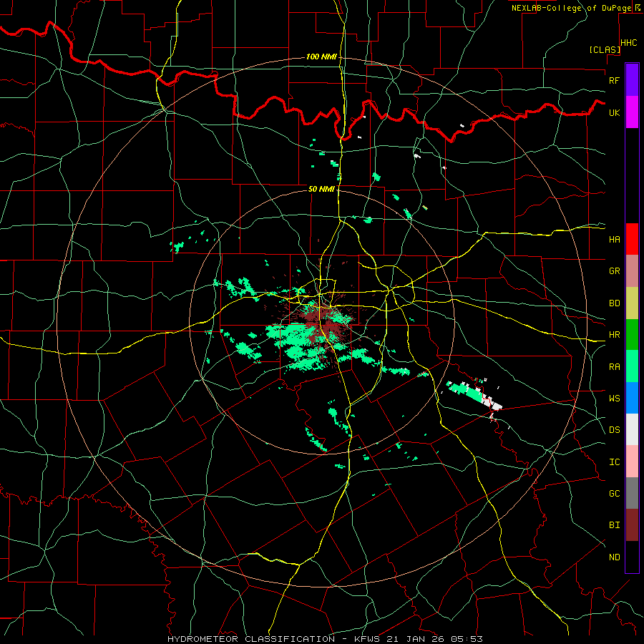Click the IC legend label
This screenshot has width=644, height=644.
(x=614, y=462)
